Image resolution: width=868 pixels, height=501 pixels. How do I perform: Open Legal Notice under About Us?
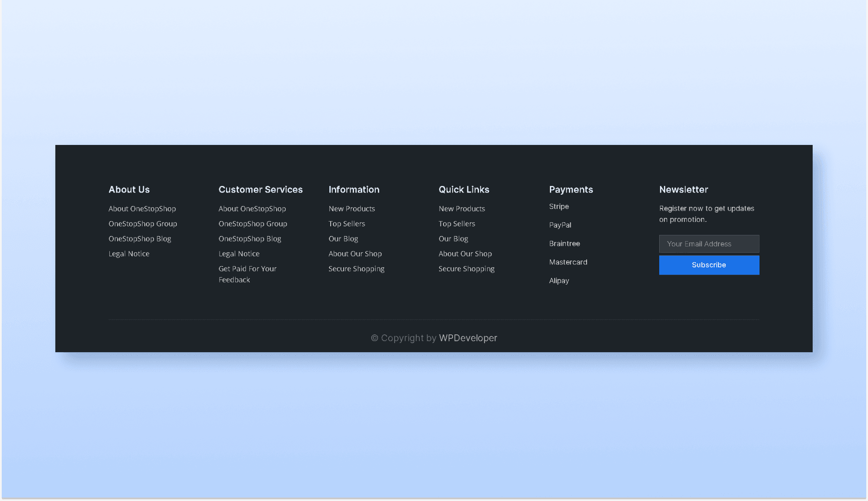pyautogui.click(x=129, y=254)
